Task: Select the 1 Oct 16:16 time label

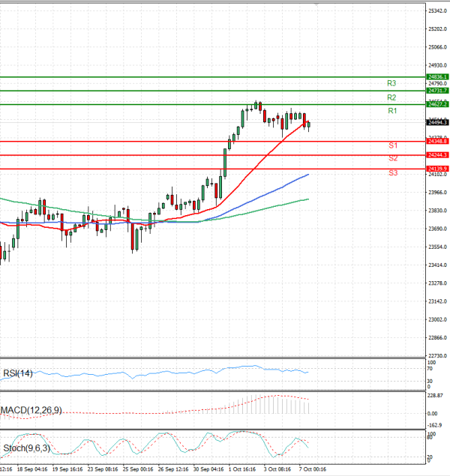Action: click(x=244, y=469)
